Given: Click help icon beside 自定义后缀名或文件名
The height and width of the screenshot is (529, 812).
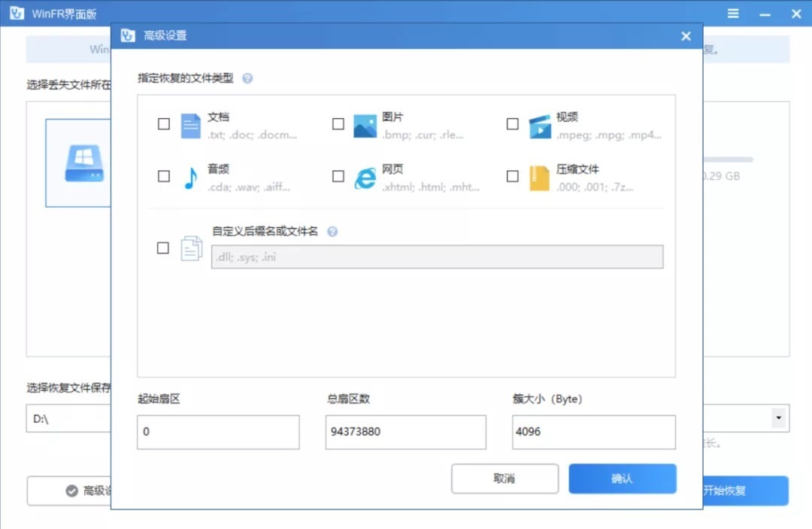Looking at the screenshot, I should click(332, 232).
